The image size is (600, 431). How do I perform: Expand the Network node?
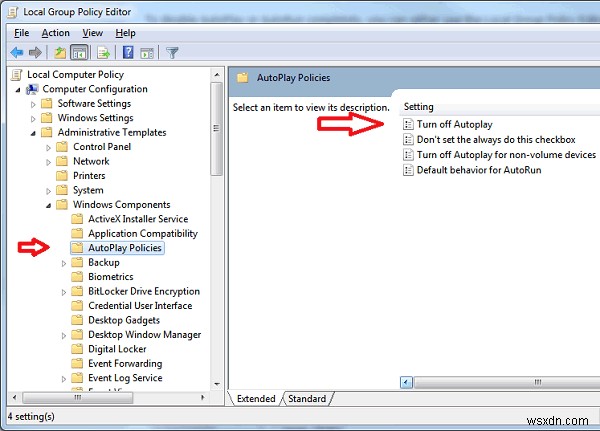(x=49, y=162)
